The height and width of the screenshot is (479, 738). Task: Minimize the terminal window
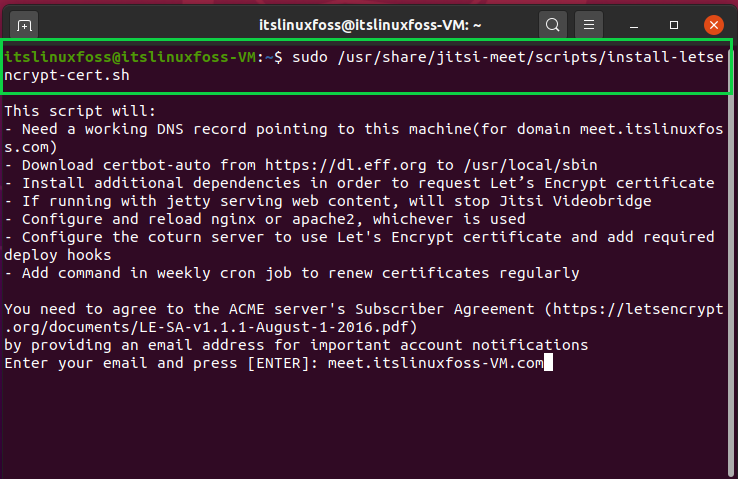(x=634, y=25)
